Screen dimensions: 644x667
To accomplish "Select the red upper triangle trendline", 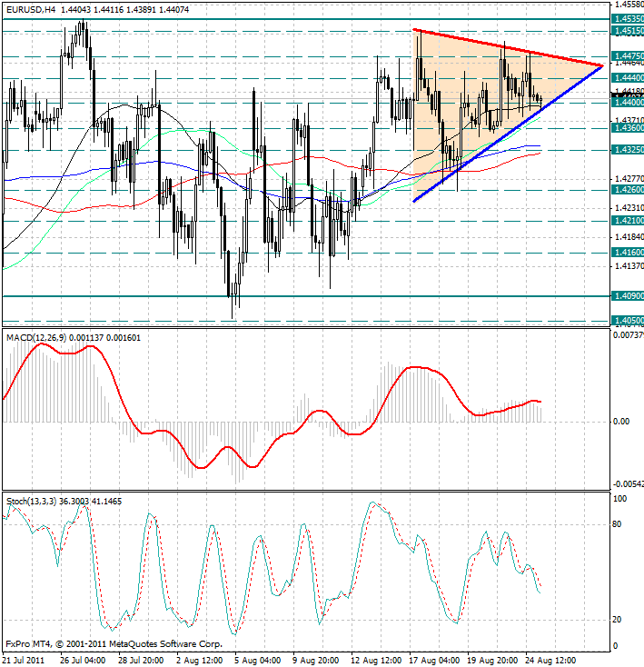I will click(x=508, y=47).
